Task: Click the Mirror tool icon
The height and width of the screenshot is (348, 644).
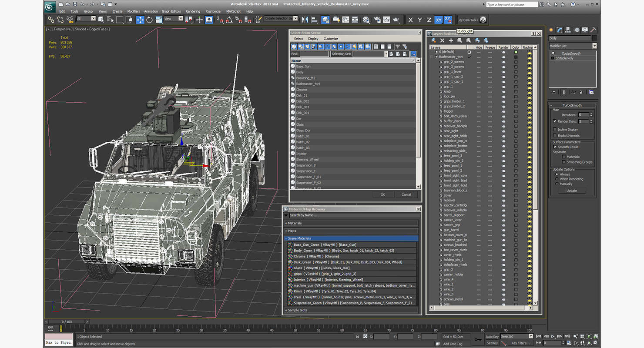Action: [304, 20]
